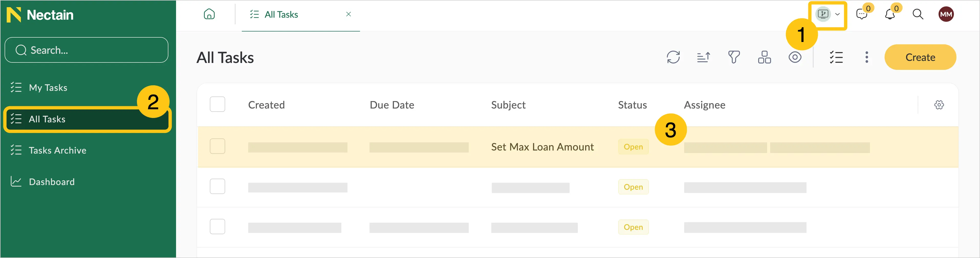Click the Create button
Viewport: 980px width, 258px height.
click(920, 57)
